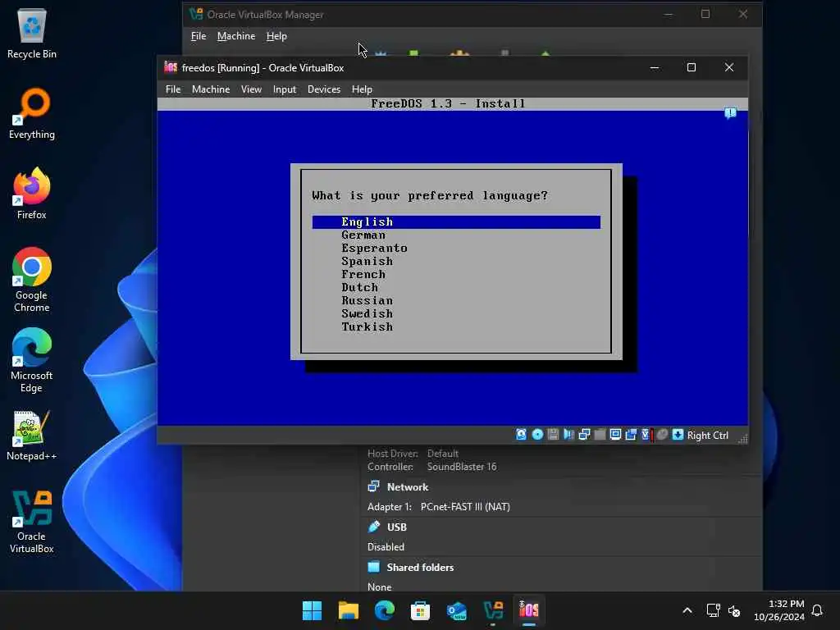Click the floppy disk status icon
Viewport: 840px width, 630px height.
pos(553,435)
